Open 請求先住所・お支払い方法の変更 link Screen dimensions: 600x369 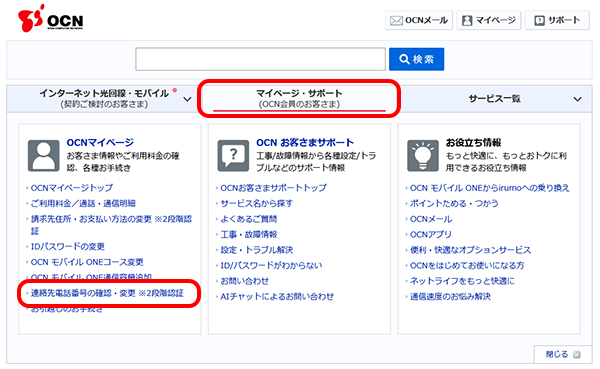111,225
